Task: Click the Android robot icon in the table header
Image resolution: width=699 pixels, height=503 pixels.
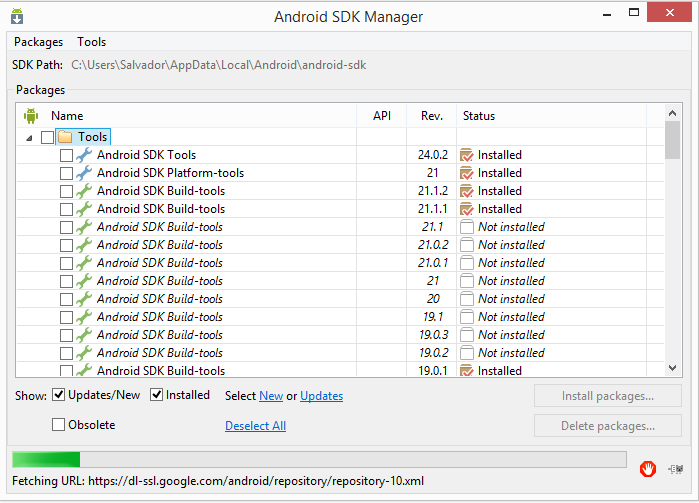Action: coord(31,115)
